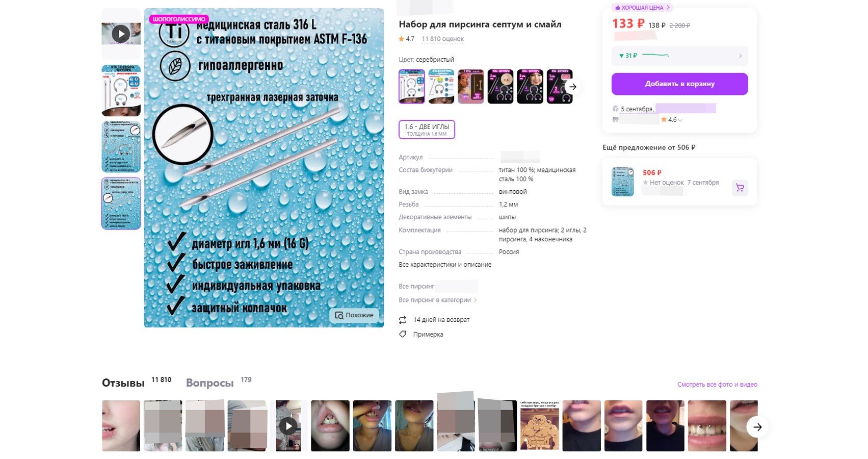Screen dimensions: 868x459
Task: Expand the price history 31 ₽ panel
Action: [x=680, y=56]
